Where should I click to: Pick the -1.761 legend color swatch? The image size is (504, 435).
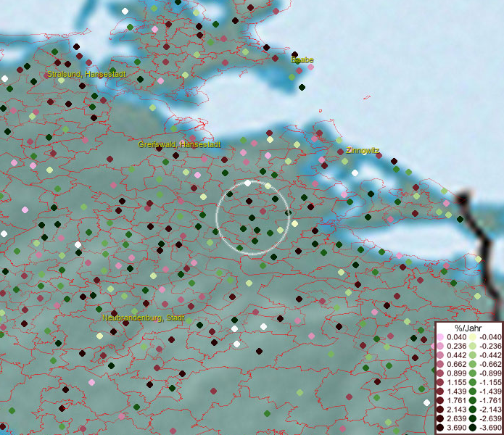click(x=473, y=401)
